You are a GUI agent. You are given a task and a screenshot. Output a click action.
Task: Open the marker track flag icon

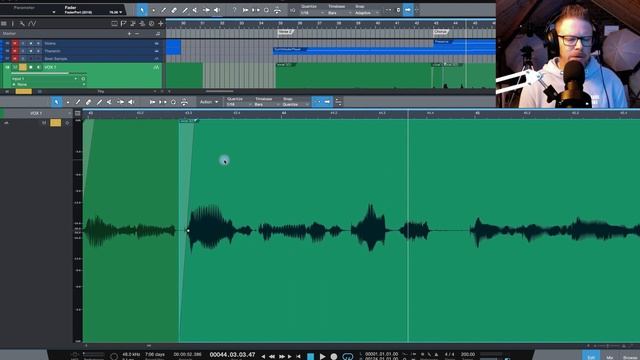coord(123,24)
